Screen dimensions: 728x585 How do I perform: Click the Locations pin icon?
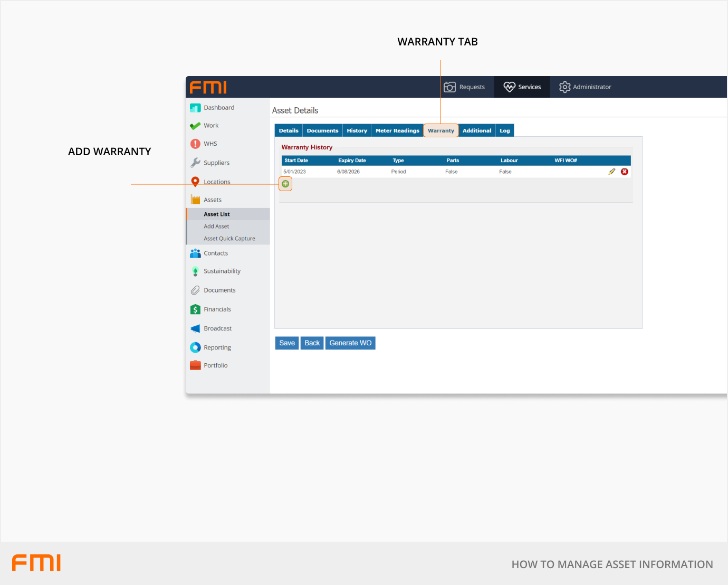[195, 182]
